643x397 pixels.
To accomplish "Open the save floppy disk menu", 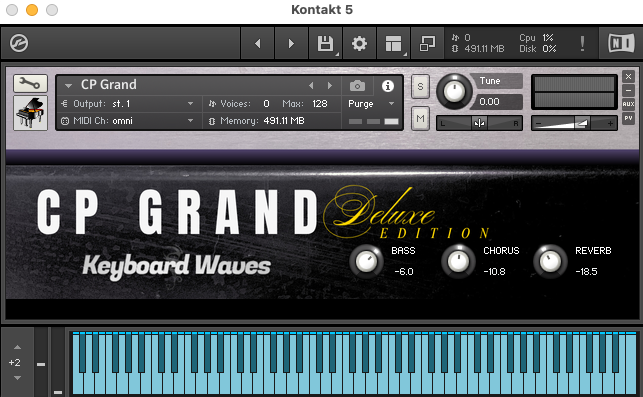I will tap(326, 43).
